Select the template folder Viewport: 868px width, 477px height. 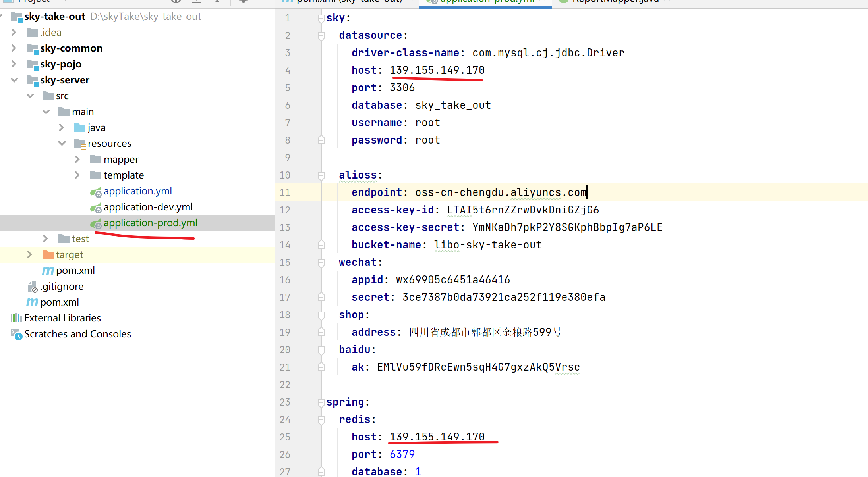pos(124,175)
